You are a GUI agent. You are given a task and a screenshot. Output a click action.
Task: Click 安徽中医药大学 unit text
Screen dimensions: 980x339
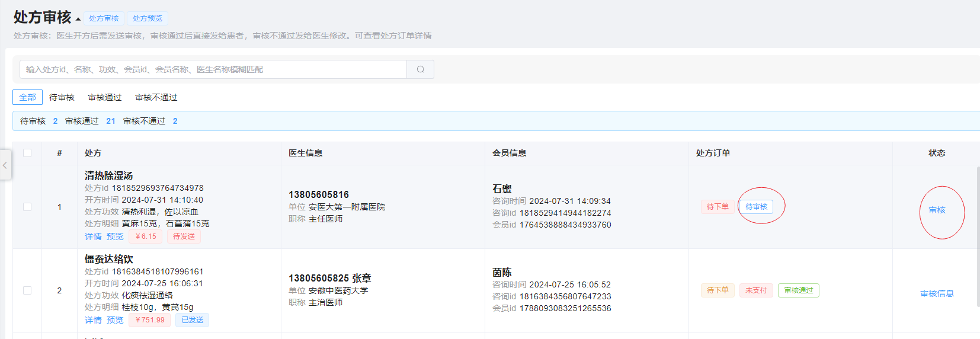tap(338, 290)
